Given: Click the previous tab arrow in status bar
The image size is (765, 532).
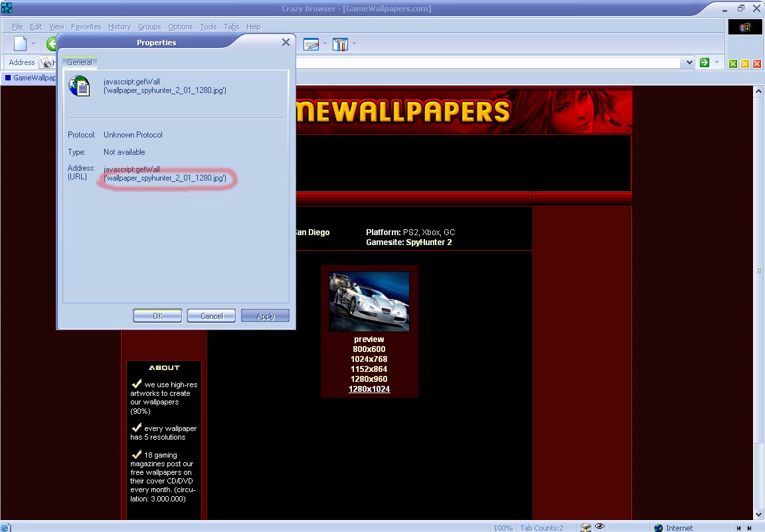Looking at the screenshot, I should tap(739, 528).
